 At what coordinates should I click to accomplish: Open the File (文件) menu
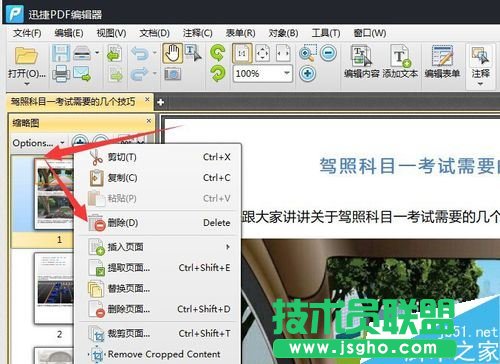tap(27, 33)
